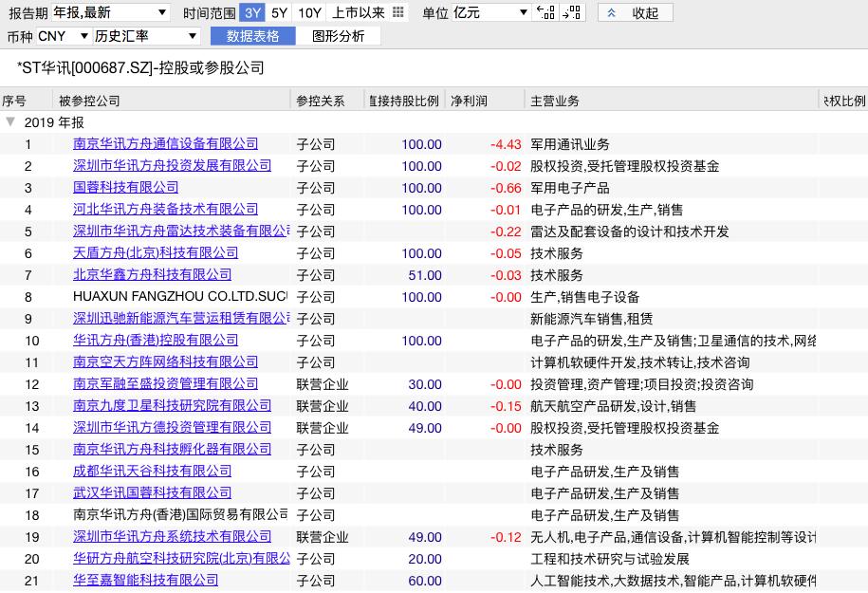Collapse the 2019 年报 group triangle
Screen dimensions: 868x593
point(10,122)
